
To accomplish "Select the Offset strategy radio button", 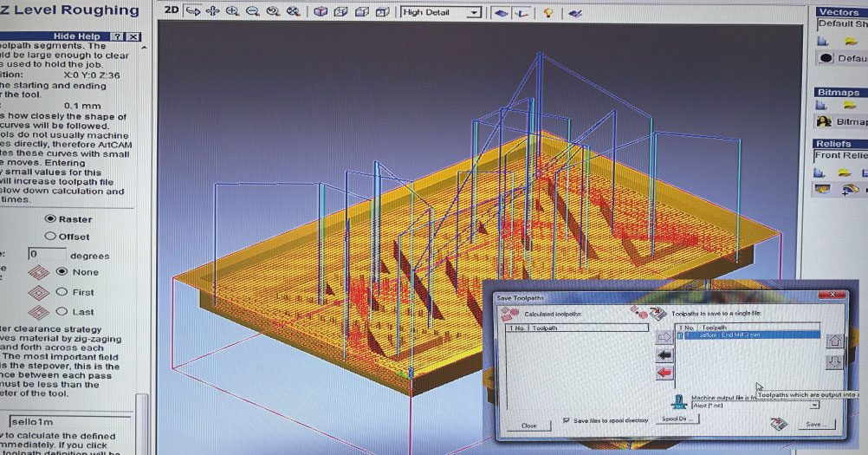I will pyautogui.click(x=50, y=236).
